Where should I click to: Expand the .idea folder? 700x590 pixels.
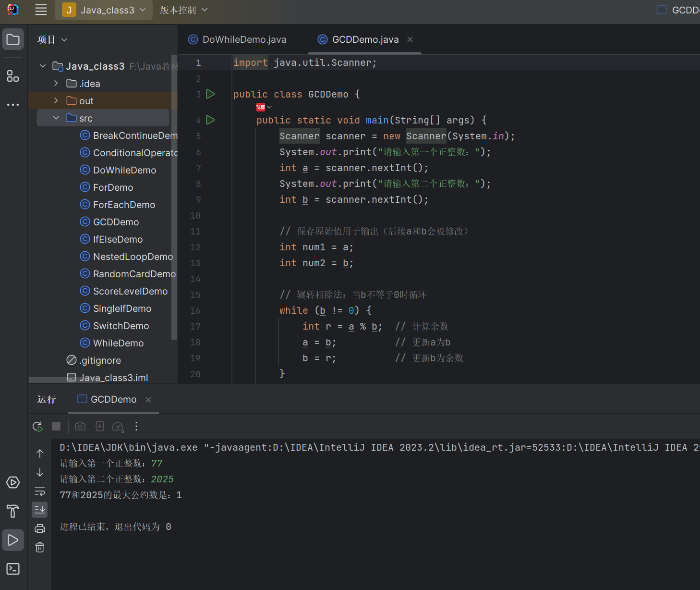(56, 84)
